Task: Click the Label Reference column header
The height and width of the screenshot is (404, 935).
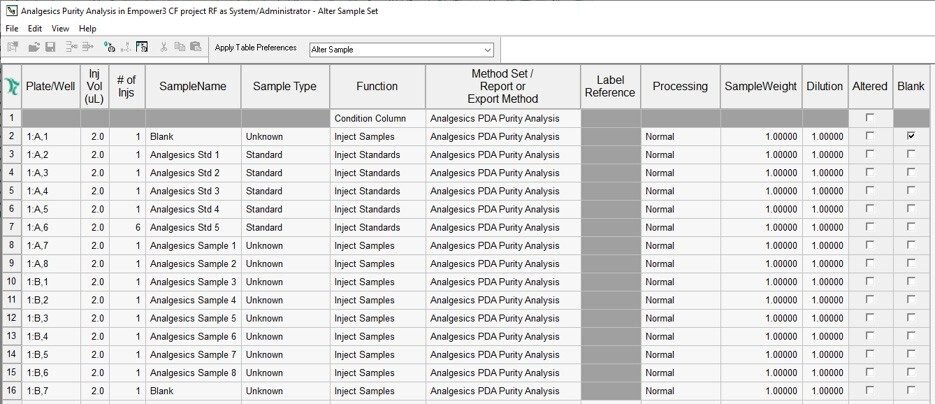Action: point(611,86)
